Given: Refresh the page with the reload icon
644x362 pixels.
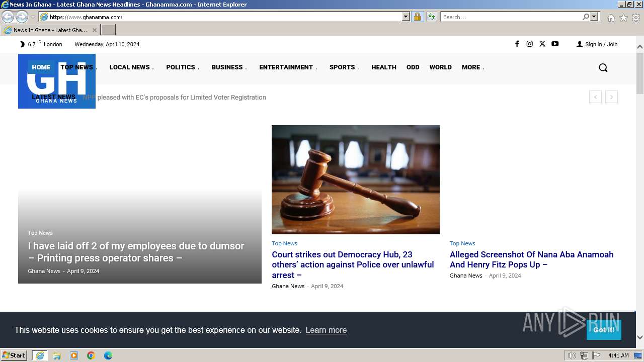Looking at the screenshot, I should coord(432,17).
